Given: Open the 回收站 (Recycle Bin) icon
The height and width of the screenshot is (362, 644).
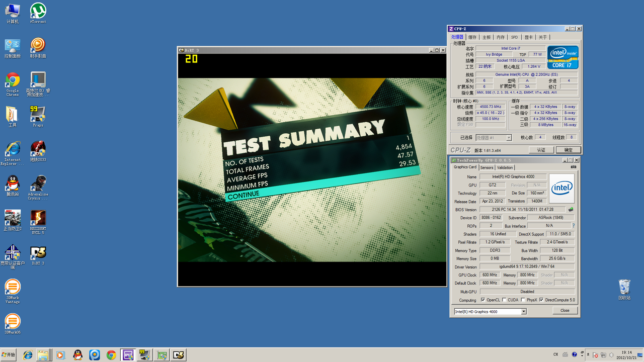Looking at the screenshot, I should [x=624, y=290].
